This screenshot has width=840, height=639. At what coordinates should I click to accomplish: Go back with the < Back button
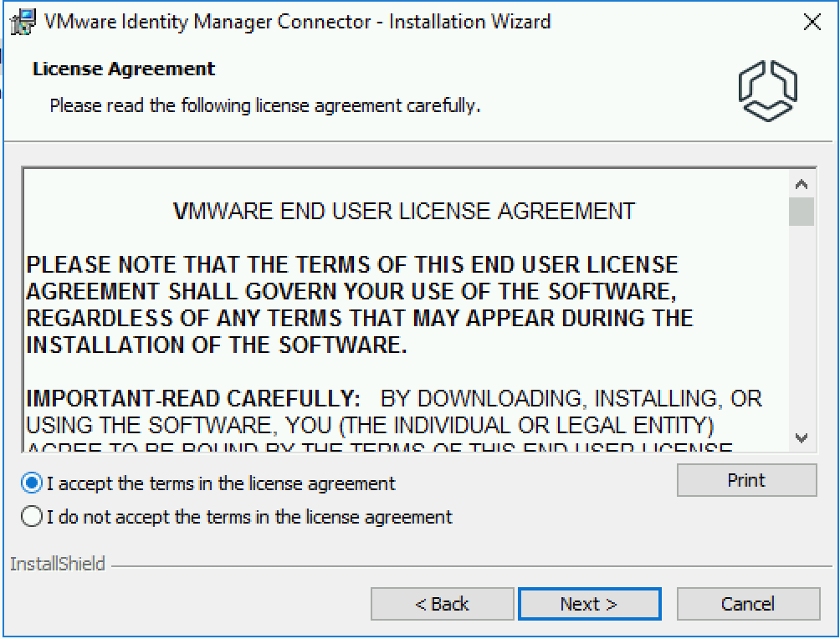click(x=442, y=604)
